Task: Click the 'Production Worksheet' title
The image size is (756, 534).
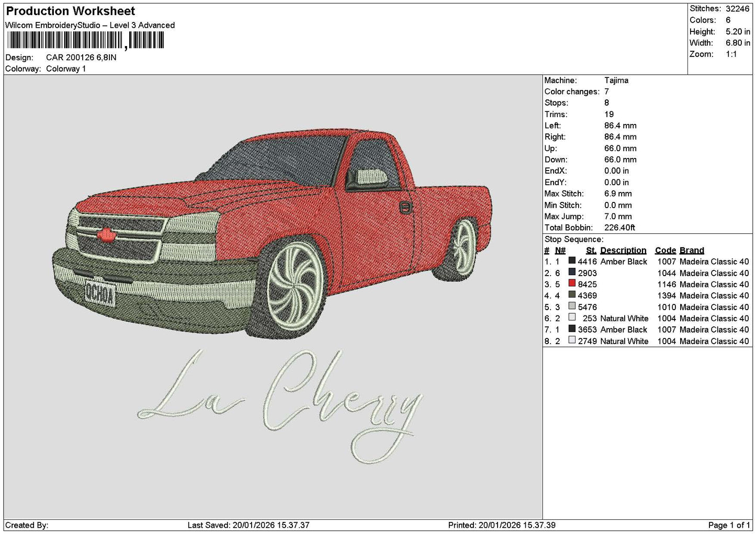Action: click(x=70, y=11)
